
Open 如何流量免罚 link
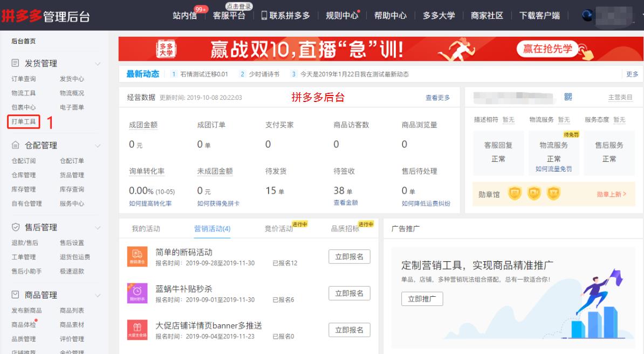[553, 168]
